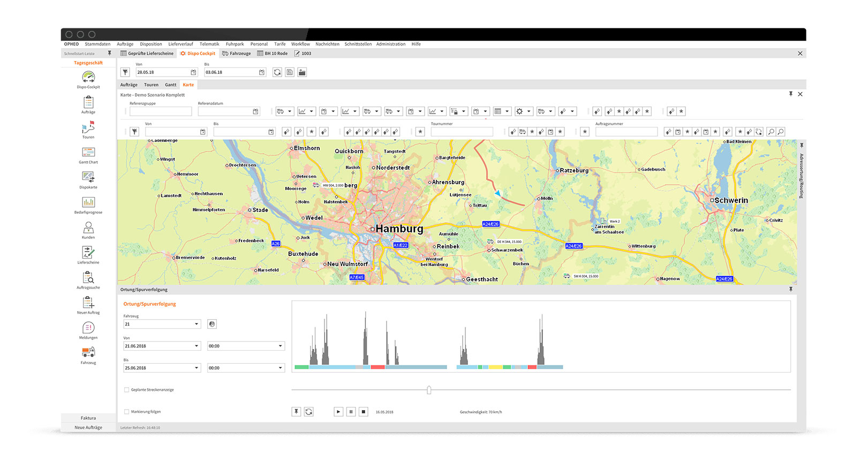Open the Disposition menu
This screenshot has width=868, height=461.
tap(151, 44)
